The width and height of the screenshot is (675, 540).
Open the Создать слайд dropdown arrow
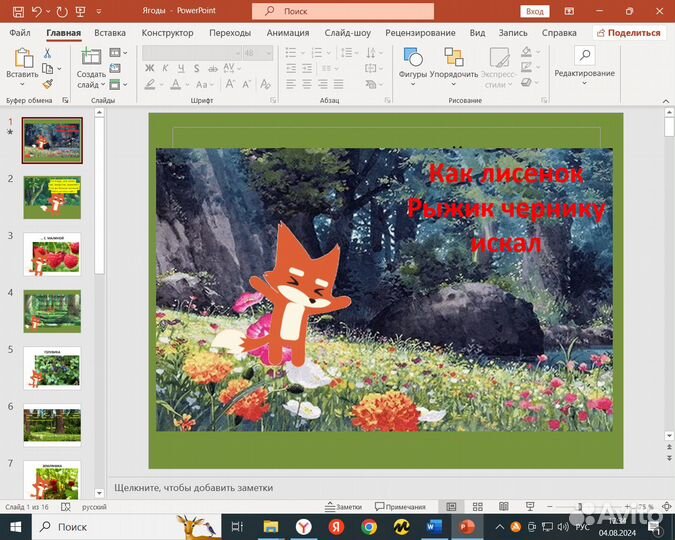click(x=103, y=84)
